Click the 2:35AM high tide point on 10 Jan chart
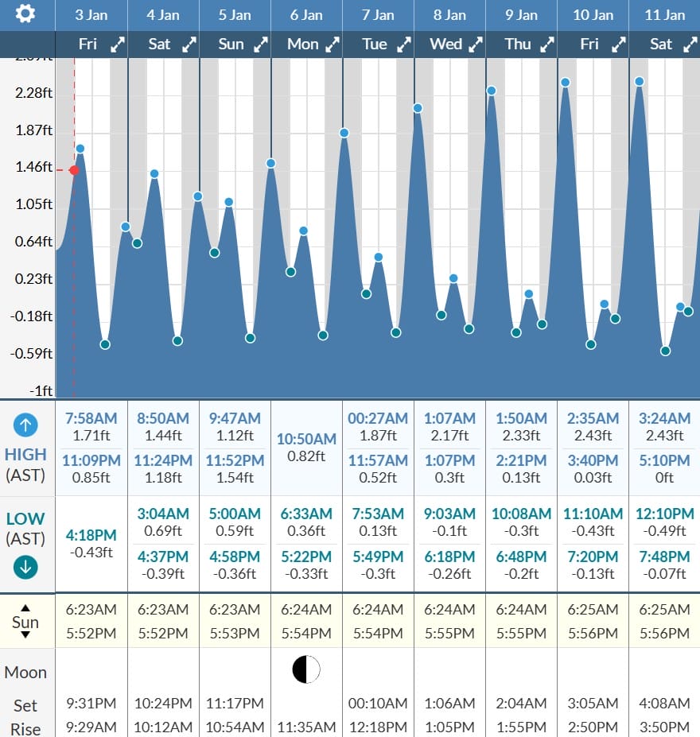This screenshot has height=737, width=700. coord(566,82)
